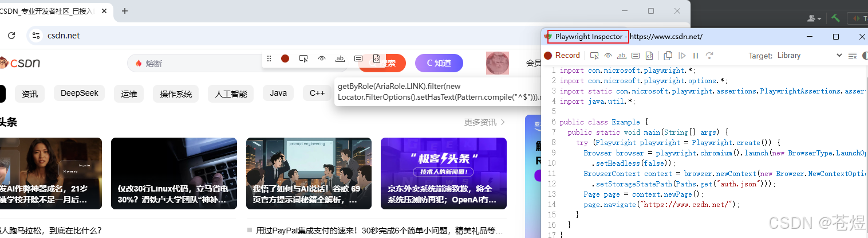Screen dimensions: 868x238
Task: Select the 人工智能 category tab
Action: (231, 93)
